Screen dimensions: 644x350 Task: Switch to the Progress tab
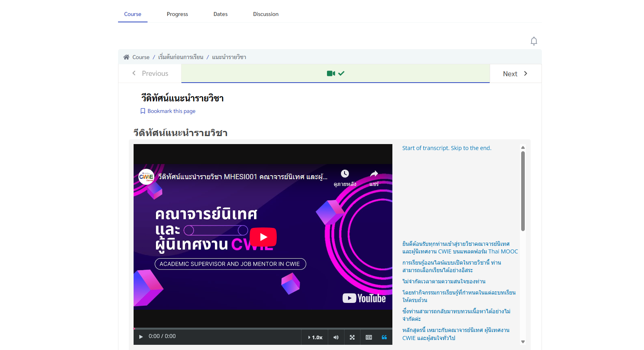[177, 14]
